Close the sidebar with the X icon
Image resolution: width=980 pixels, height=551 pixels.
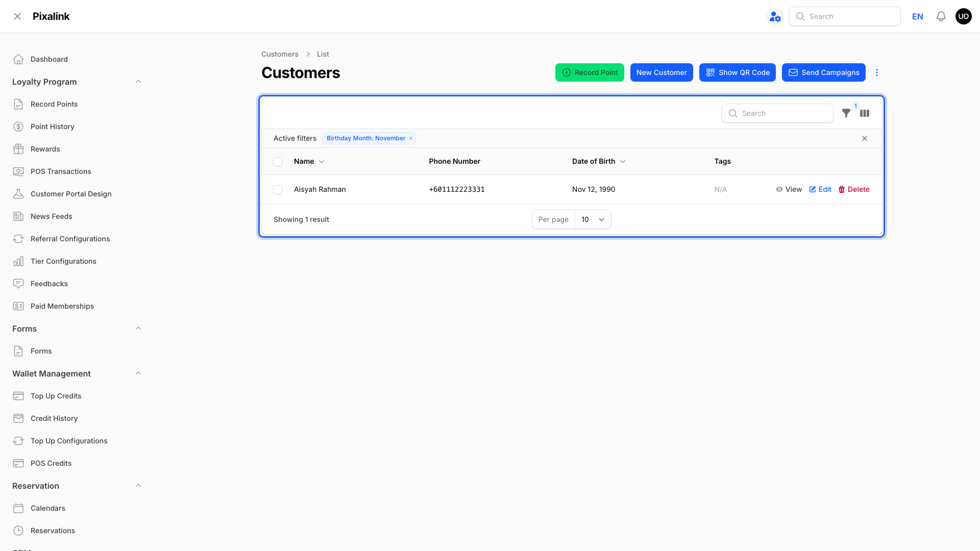[17, 16]
